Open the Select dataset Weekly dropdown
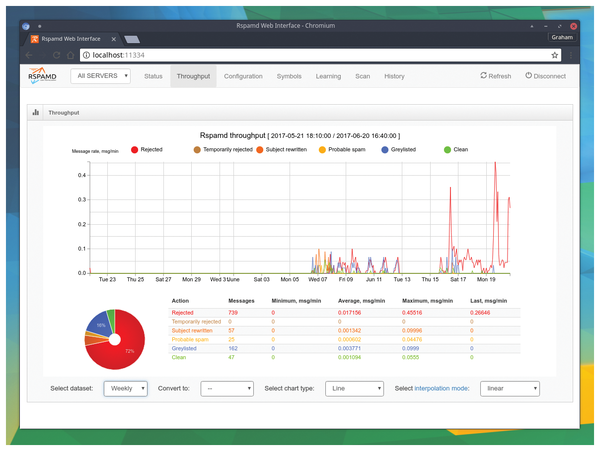 [126, 389]
